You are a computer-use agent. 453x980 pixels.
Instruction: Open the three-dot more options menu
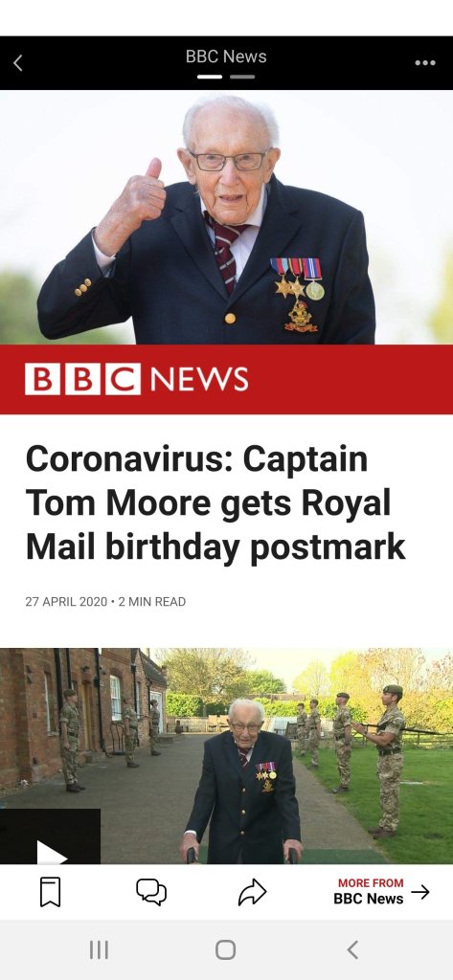[425, 63]
